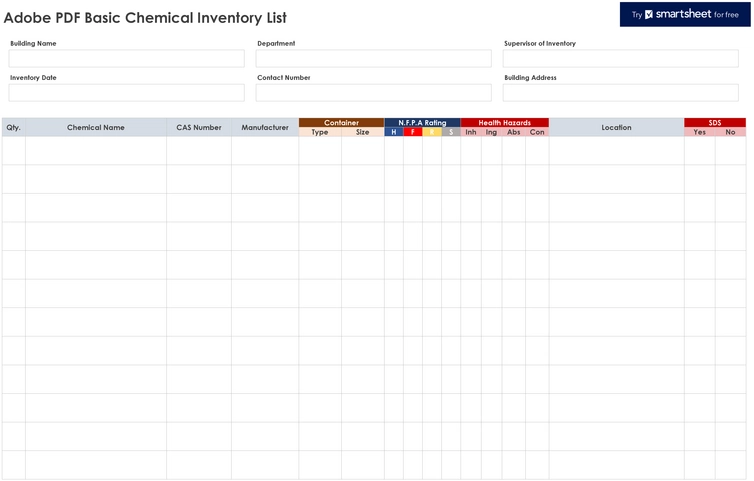Click the Type sub-header under Container
The image size is (754, 481).
(320, 132)
